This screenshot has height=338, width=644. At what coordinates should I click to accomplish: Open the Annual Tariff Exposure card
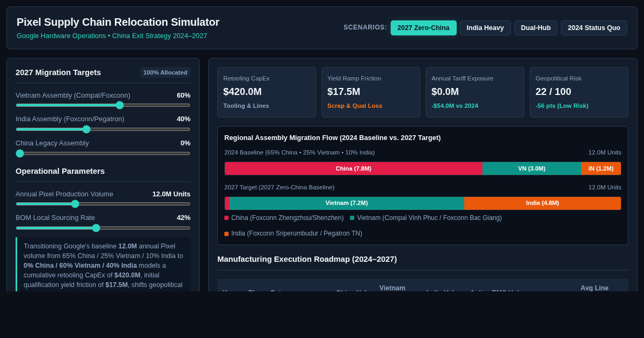point(475,92)
